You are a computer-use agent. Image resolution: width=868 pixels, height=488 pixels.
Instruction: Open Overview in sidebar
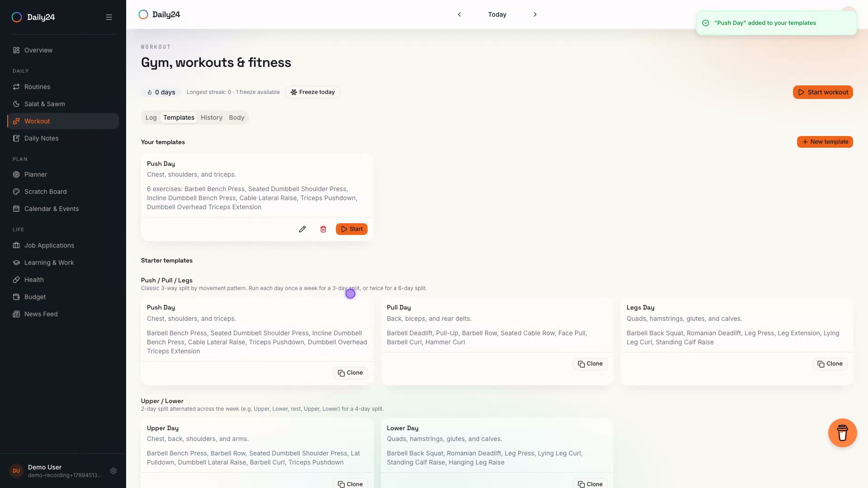click(63, 50)
